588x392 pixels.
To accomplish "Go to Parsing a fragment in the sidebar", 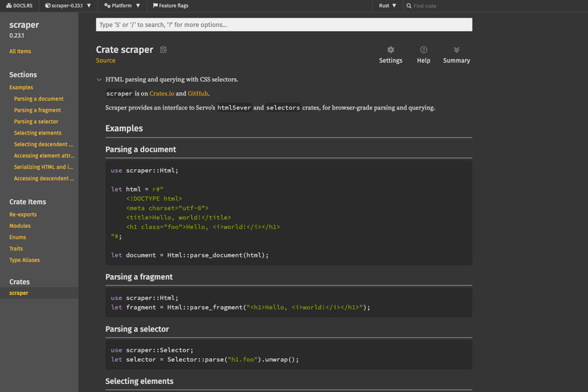I will [x=37, y=110].
